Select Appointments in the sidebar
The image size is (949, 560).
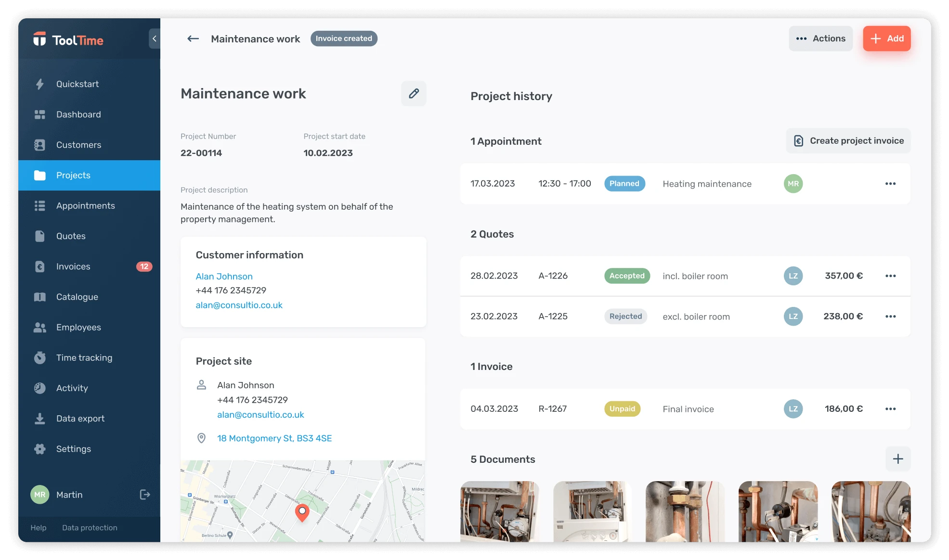(x=85, y=205)
